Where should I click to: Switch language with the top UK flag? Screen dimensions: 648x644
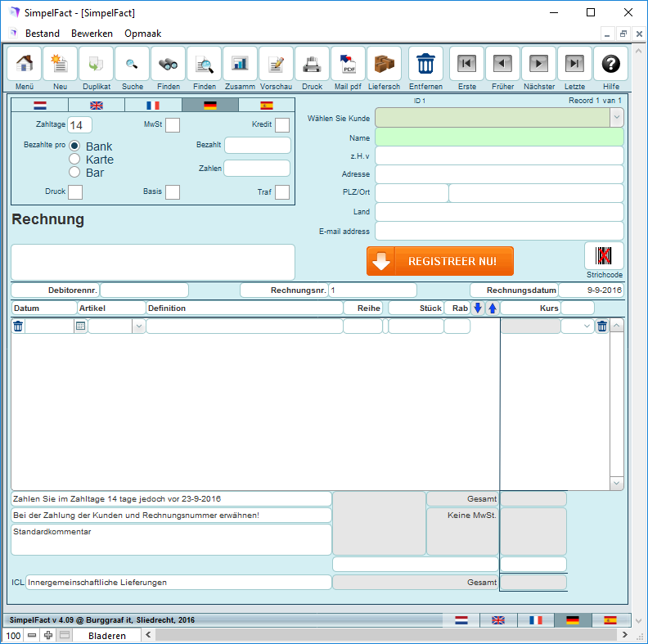coord(97,105)
